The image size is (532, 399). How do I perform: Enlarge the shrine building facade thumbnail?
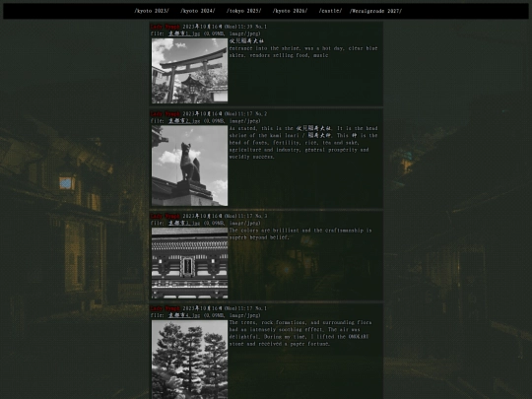[190, 263]
